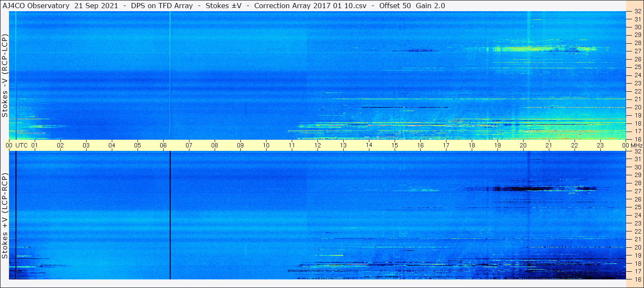Image resolution: width=644 pixels, height=288 pixels.
Task: Select the 31 MHz label of the lower Stokes +V panel
Action: [638, 159]
